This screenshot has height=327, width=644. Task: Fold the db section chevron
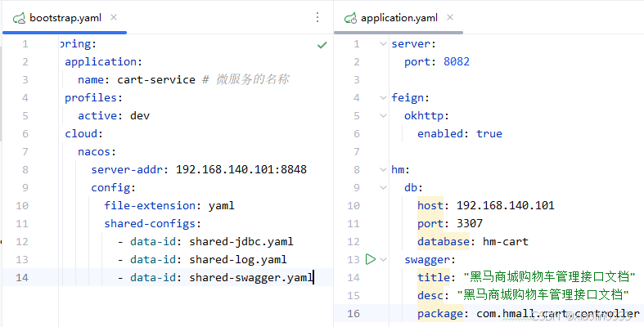[x=383, y=187]
